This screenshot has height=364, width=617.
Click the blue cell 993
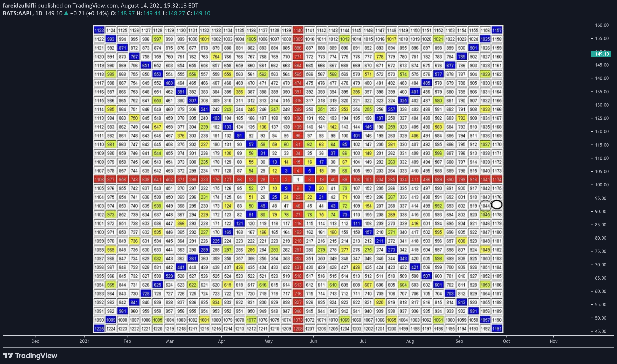111,39
